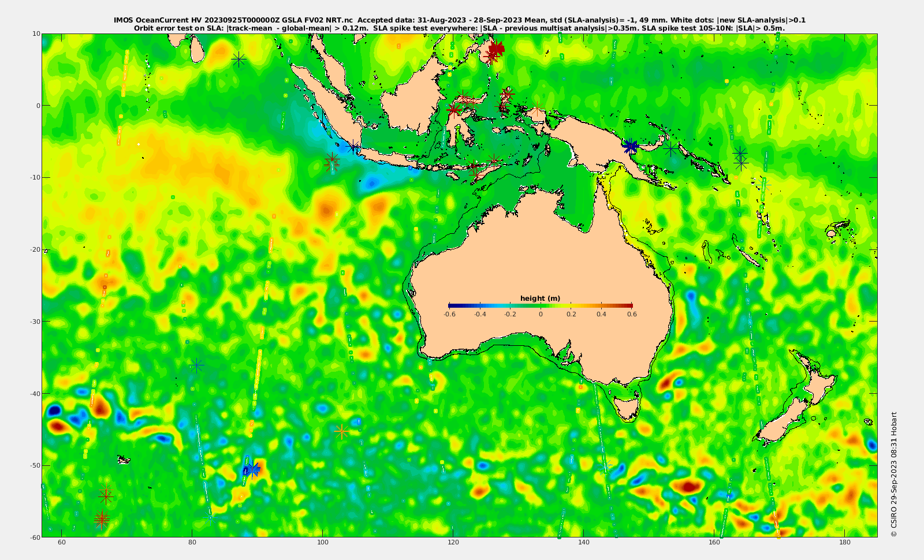924x560 pixels.
Task: Click the longitude 120 tick label
Action: tap(453, 542)
